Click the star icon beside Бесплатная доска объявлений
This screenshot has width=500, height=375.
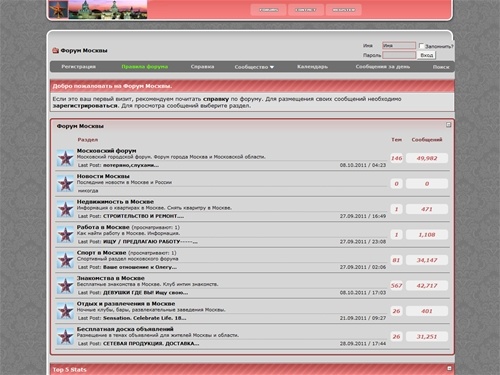pos(65,337)
